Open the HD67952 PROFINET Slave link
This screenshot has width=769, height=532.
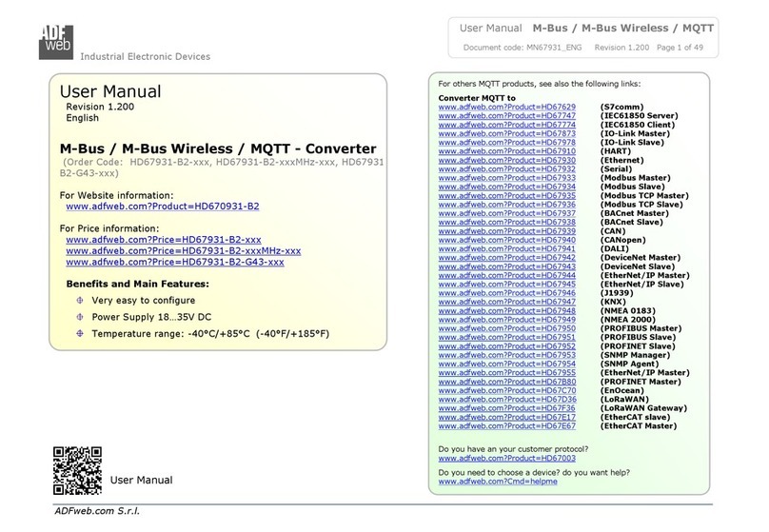[507, 346]
